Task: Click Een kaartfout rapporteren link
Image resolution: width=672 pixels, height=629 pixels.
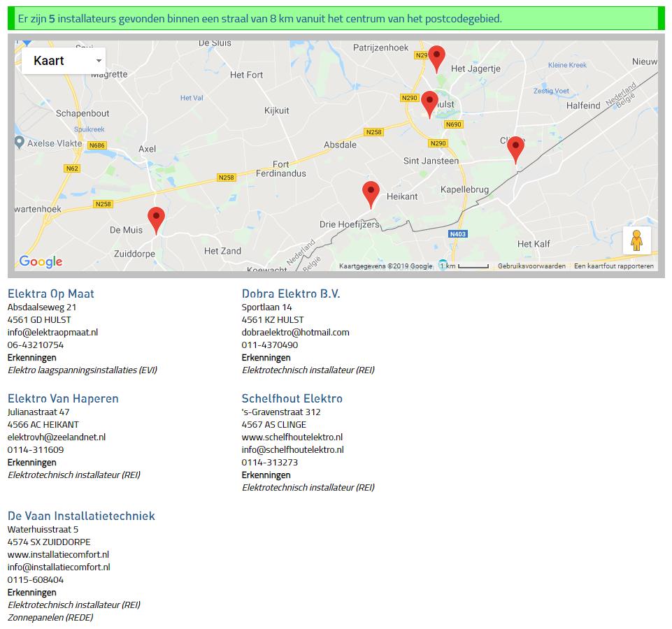Action: [614, 266]
